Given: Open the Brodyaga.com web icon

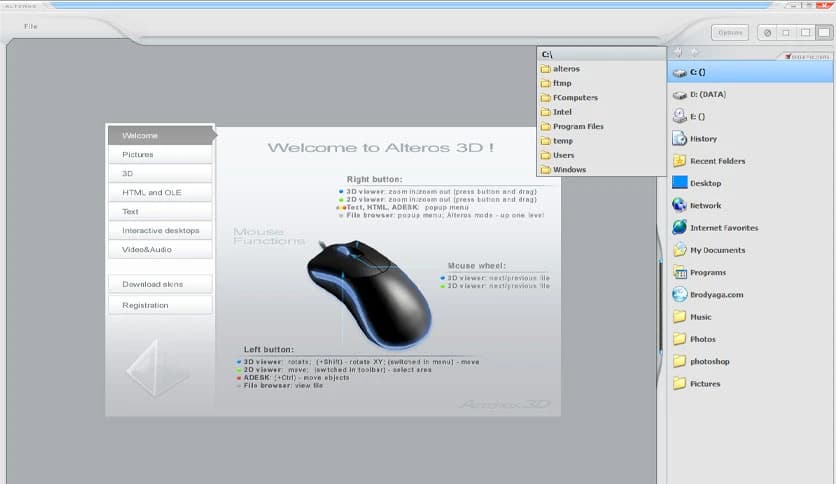Looking at the screenshot, I should 679,294.
